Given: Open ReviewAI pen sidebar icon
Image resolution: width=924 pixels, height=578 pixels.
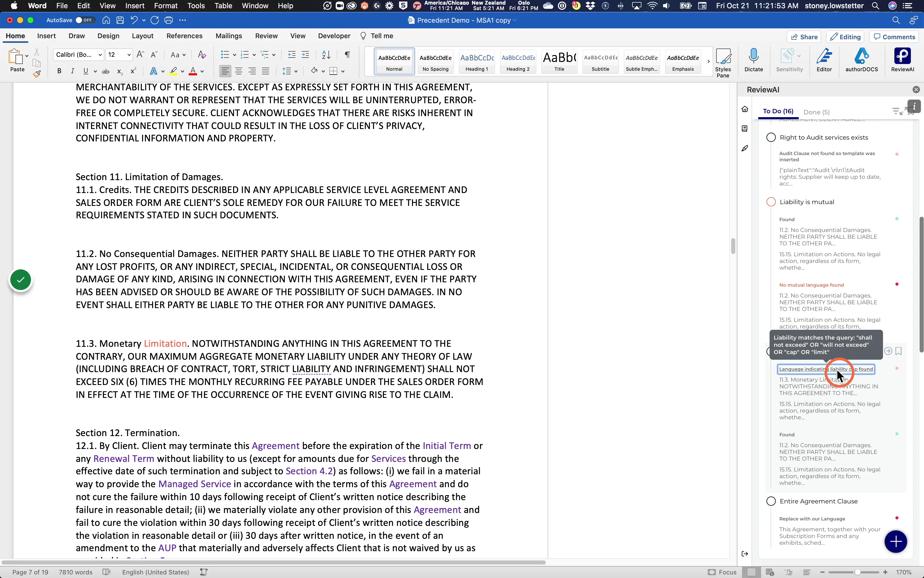Looking at the screenshot, I should click(745, 148).
